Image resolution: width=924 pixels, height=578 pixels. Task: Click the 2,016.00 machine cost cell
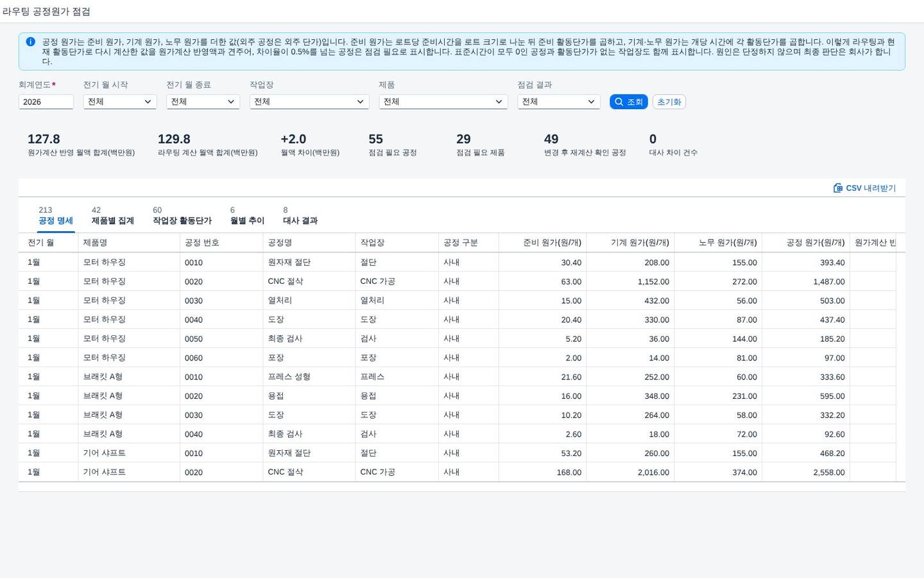click(x=630, y=472)
